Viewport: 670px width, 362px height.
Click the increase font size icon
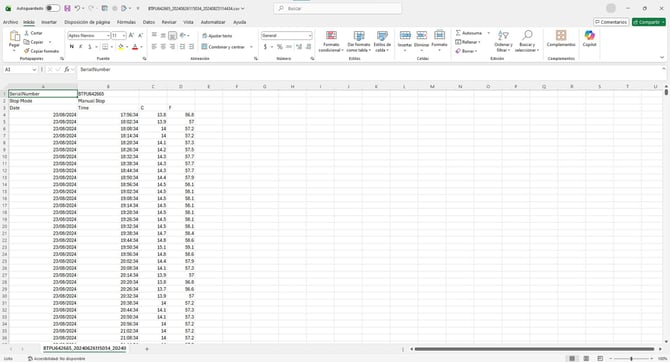(131, 35)
